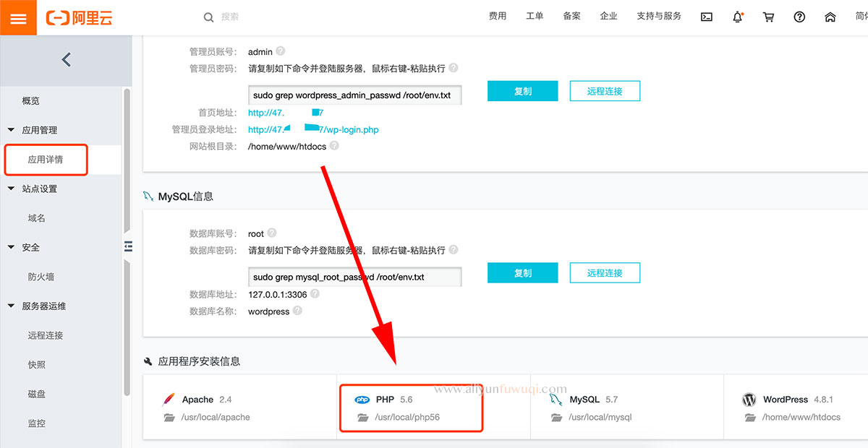868x448 pixels.
Task: Select 应用详情 in the sidebar
Action: coord(46,160)
